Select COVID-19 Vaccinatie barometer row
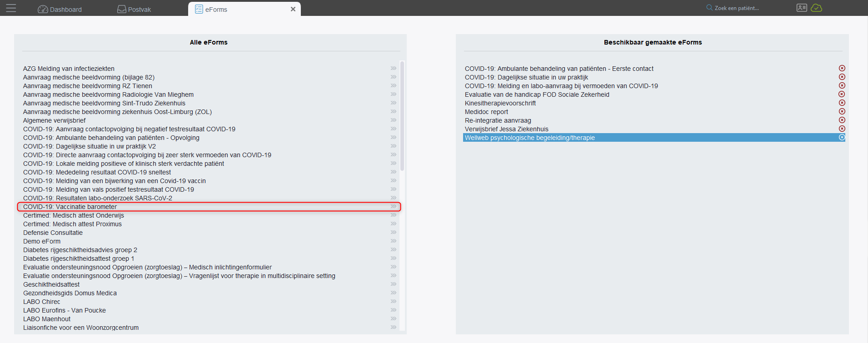 (x=209, y=207)
